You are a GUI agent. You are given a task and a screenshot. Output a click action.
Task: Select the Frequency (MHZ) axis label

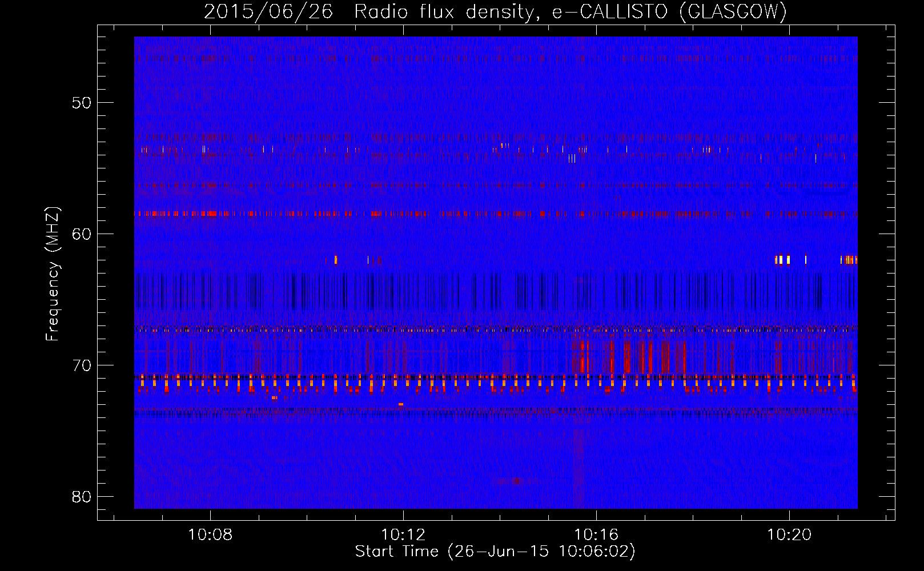click(53, 274)
